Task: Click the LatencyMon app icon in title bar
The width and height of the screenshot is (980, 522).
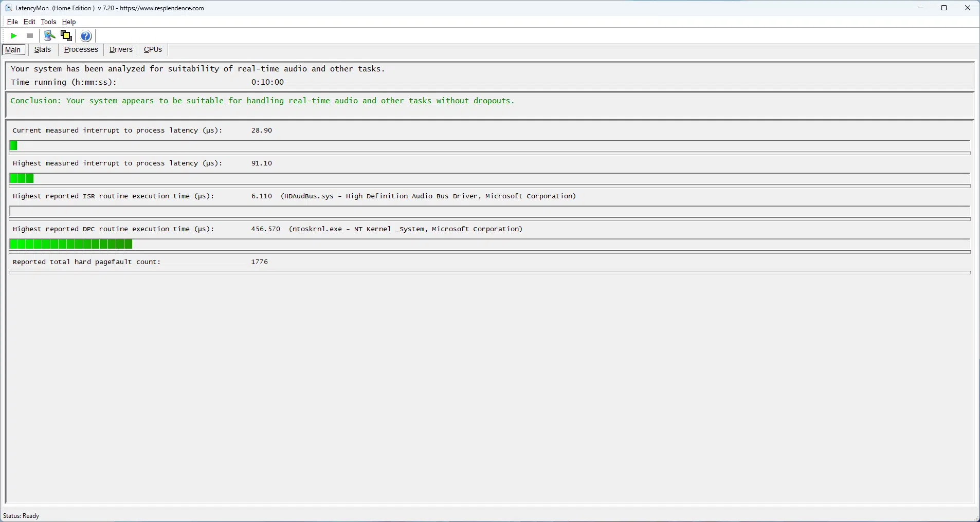Action: tap(8, 8)
